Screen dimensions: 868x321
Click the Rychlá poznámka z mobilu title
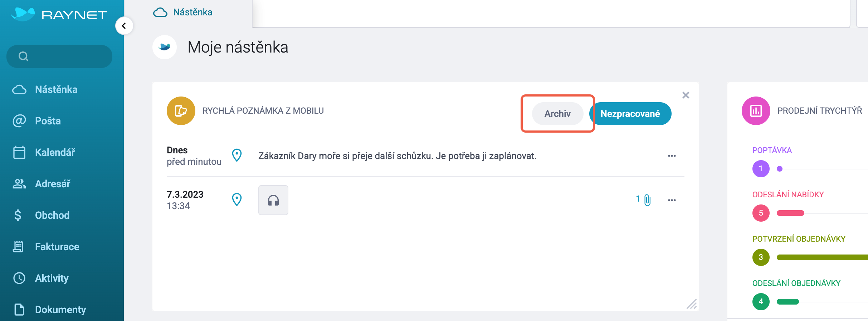click(263, 111)
